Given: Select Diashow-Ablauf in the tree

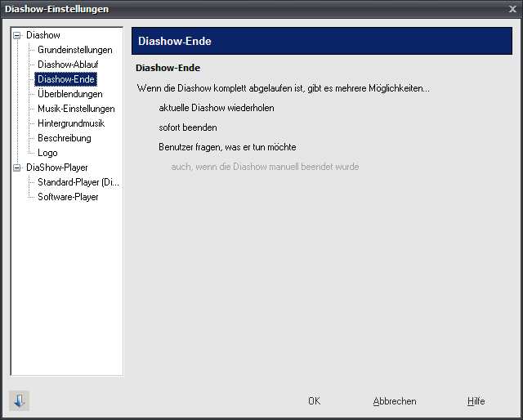Looking at the screenshot, I should tap(68, 65).
